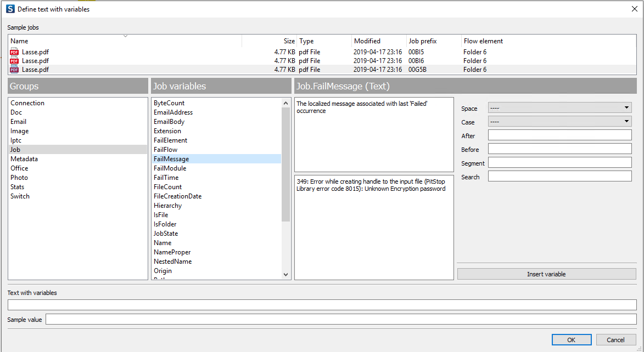Choose the JobState variable
The width and height of the screenshot is (644, 352).
[166, 234]
